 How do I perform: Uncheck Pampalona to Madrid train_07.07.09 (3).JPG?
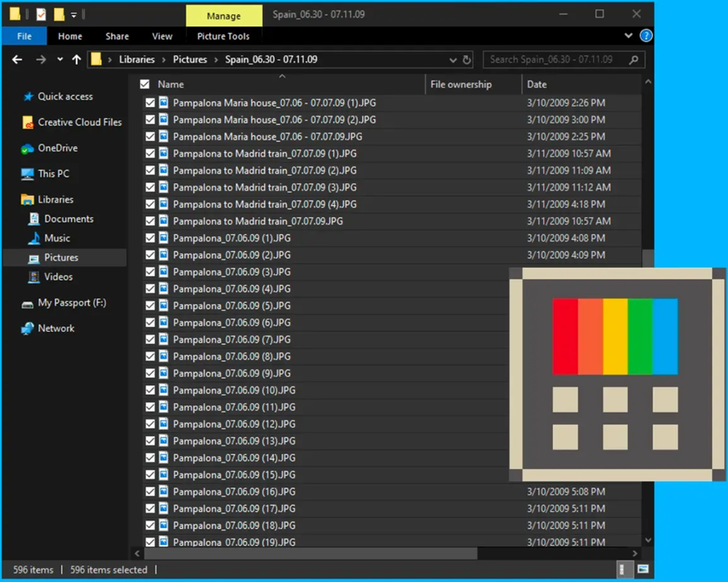point(150,187)
